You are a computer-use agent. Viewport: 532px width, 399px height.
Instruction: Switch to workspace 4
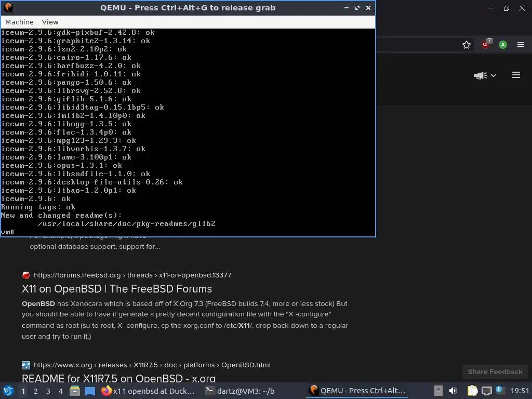click(x=61, y=391)
